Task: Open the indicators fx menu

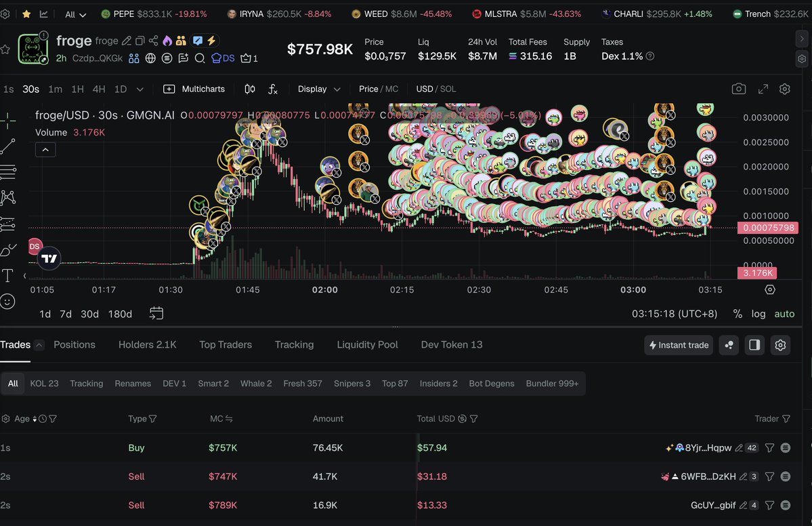Action: click(x=273, y=89)
